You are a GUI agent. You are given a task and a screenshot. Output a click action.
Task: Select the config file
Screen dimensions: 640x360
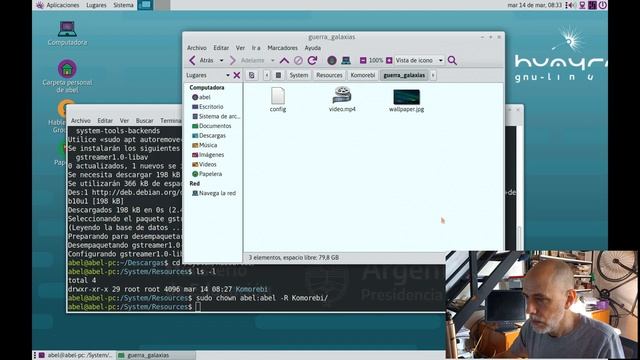(278, 100)
